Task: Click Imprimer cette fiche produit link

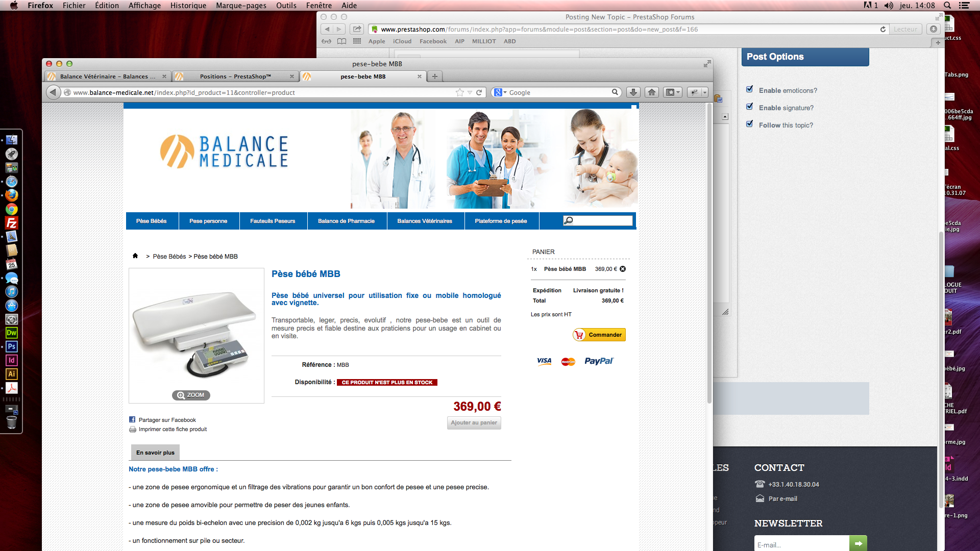Action: tap(173, 429)
